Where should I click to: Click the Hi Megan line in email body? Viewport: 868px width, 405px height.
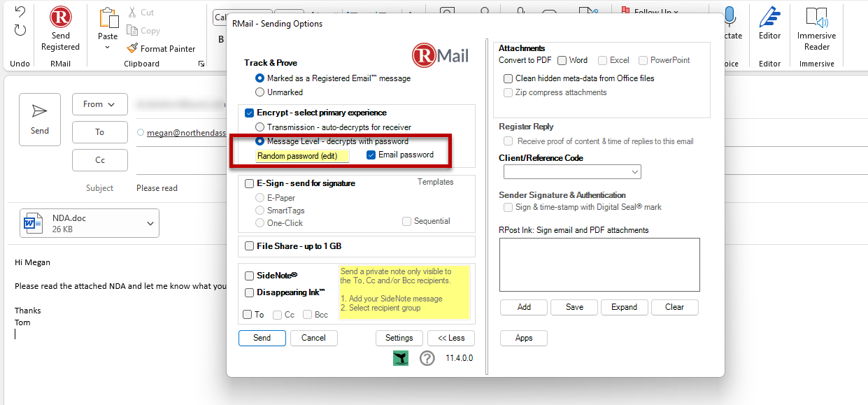point(32,262)
